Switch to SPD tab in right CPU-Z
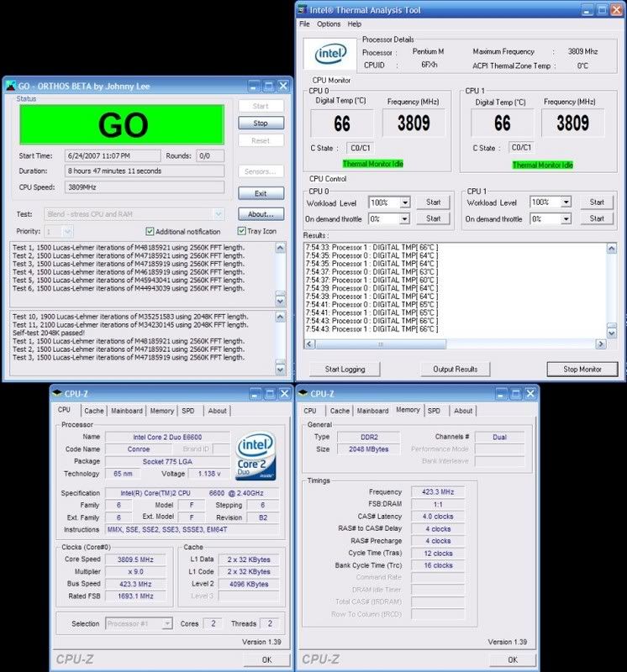 [434, 411]
